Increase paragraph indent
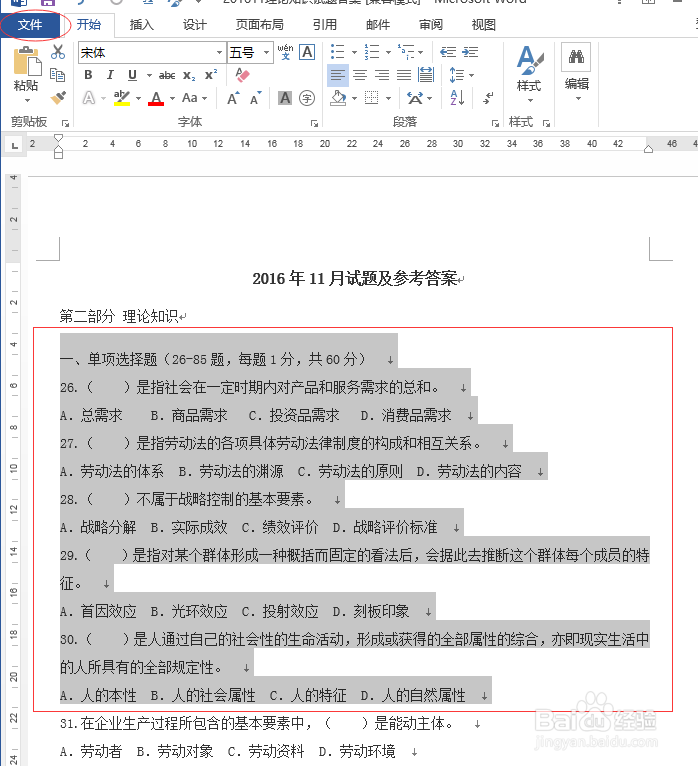The width and height of the screenshot is (698, 766). (x=470, y=52)
